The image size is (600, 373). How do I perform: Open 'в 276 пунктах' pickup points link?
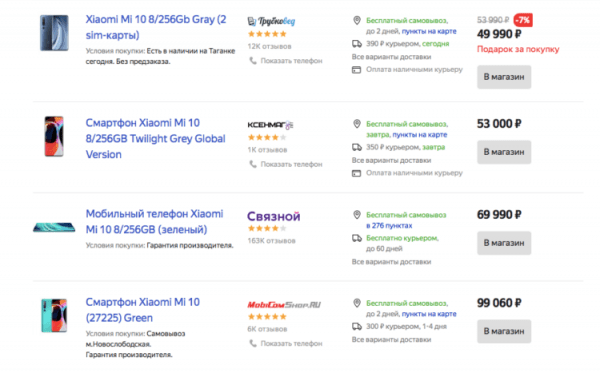click(389, 226)
